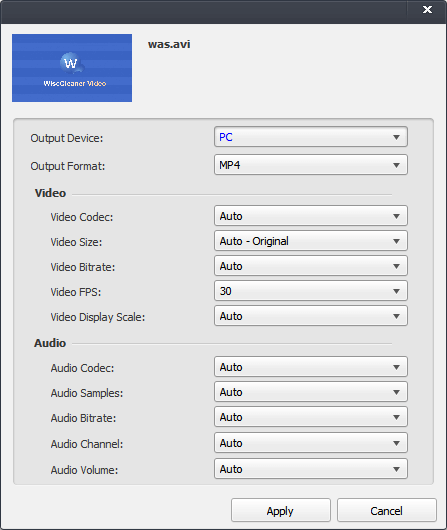Open the Audio Volume dropdown
Image resolution: width=447 pixels, height=530 pixels.
click(311, 469)
